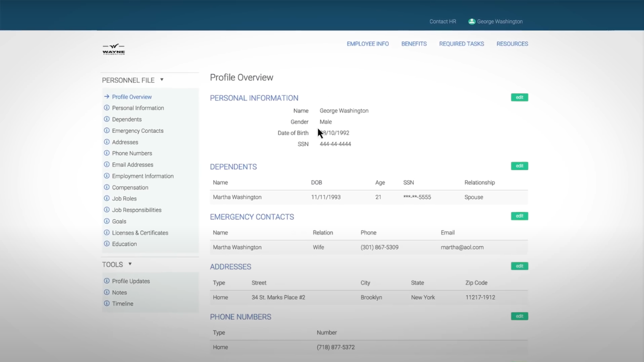Image resolution: width=644 pixels, height=362 pixels.
Task: Open Job Roles in the sidebar
Action: [x=124, y=198]
